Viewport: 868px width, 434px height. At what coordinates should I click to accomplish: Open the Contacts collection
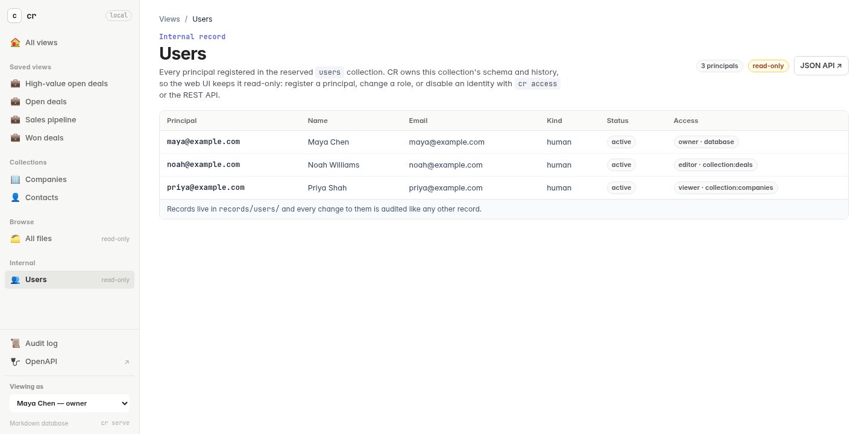pyautogui.click(x=69, y=198)
